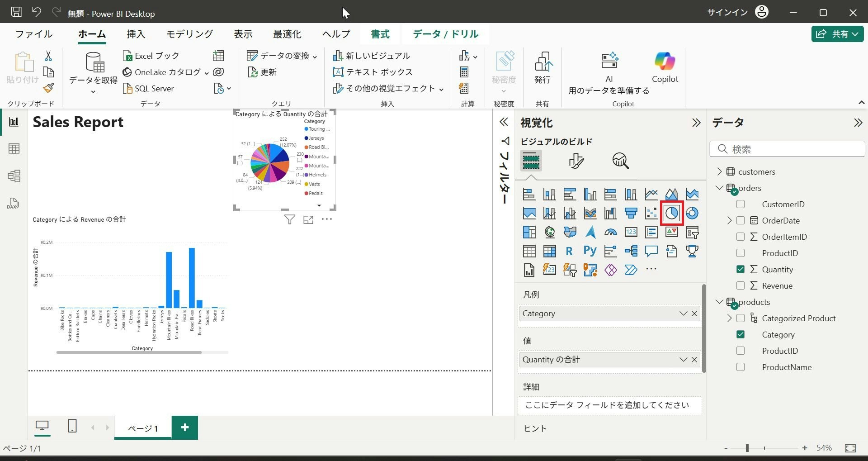Open the ファイル menu
Screen dimensions: 868x461
34,34
